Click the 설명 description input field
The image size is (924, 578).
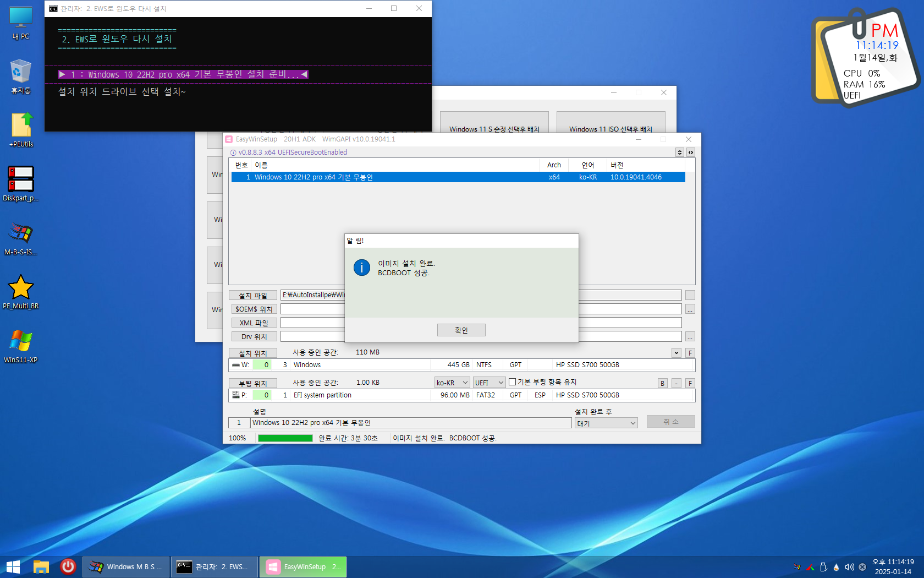point(411,423)
